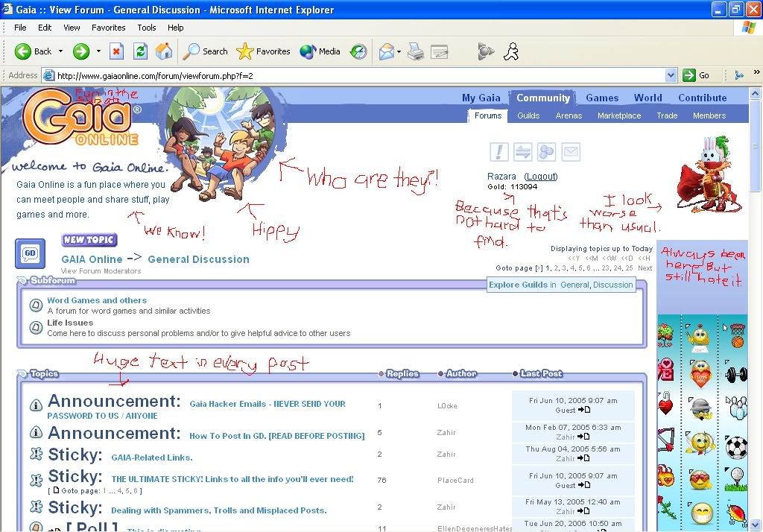Open dropdown arrow next to Back button

click(61, 51)
